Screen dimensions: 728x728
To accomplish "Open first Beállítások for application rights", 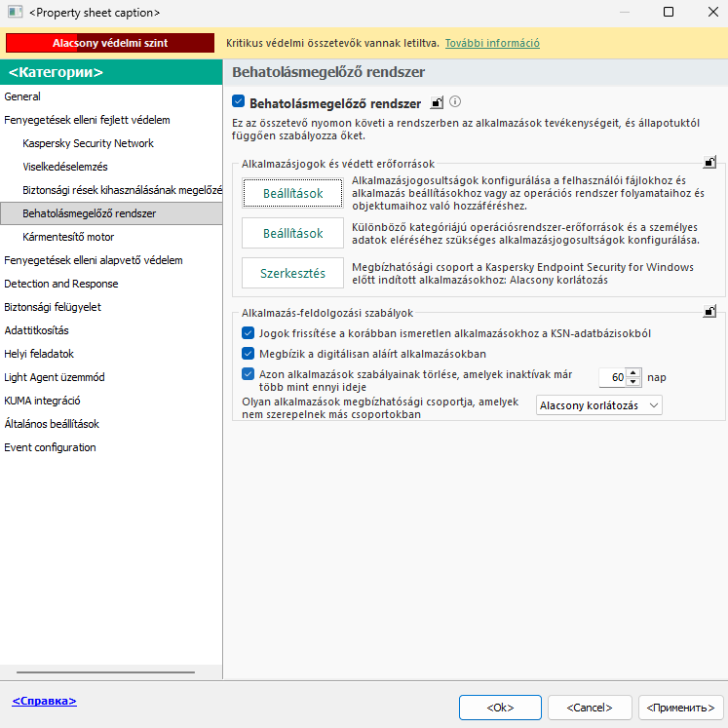I will [x=292, y=193].
